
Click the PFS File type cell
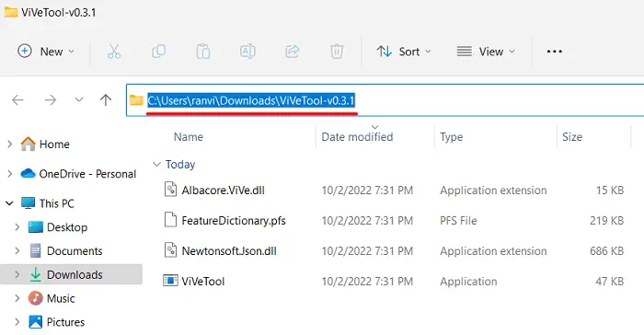point(458,221)
